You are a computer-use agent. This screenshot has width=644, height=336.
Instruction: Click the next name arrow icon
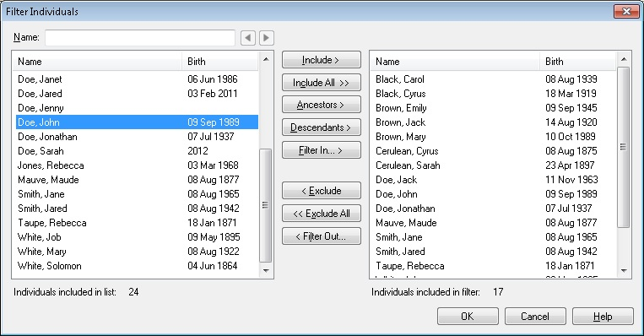coord(266,38)
